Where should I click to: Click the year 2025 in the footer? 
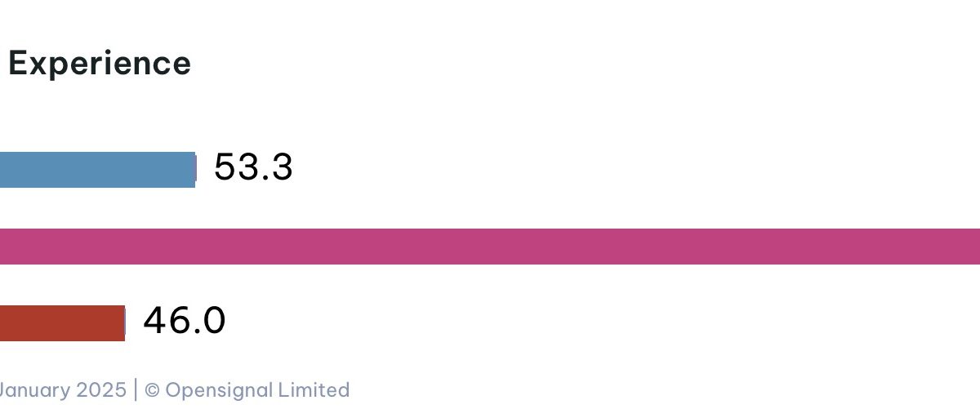coord(101,390)
